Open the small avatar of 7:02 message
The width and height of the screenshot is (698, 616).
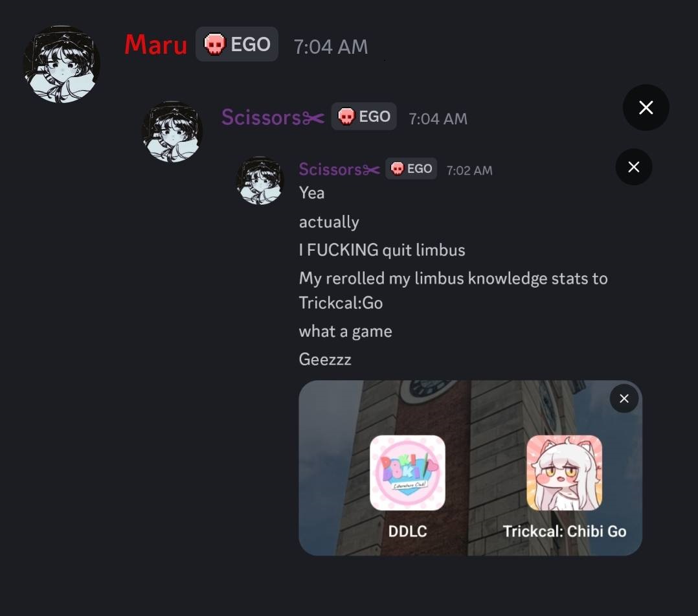click(260, 180)
